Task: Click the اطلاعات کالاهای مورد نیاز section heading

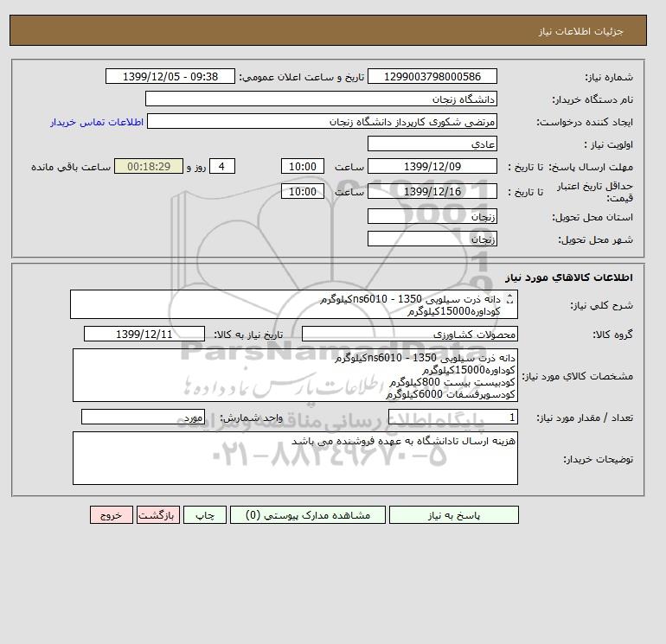Action: [x=569, y=277]
